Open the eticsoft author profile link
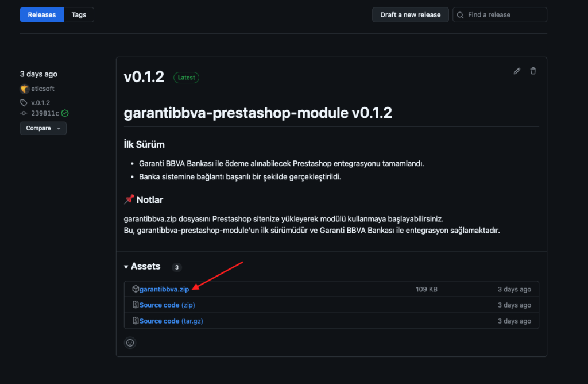The width and height of the screenshot is (588, 384). point(43,89)
